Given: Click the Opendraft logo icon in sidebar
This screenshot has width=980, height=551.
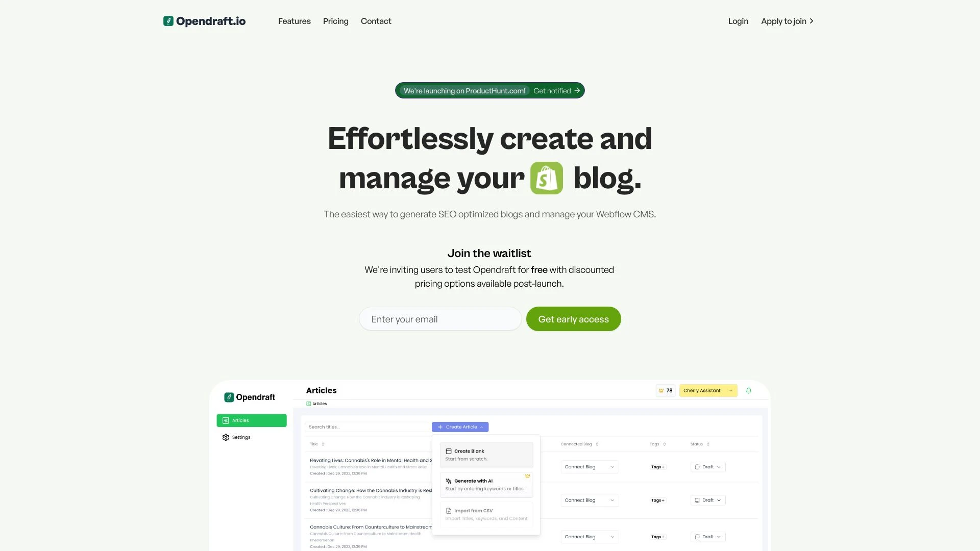Looking at the screenshot, I should 229,397.
